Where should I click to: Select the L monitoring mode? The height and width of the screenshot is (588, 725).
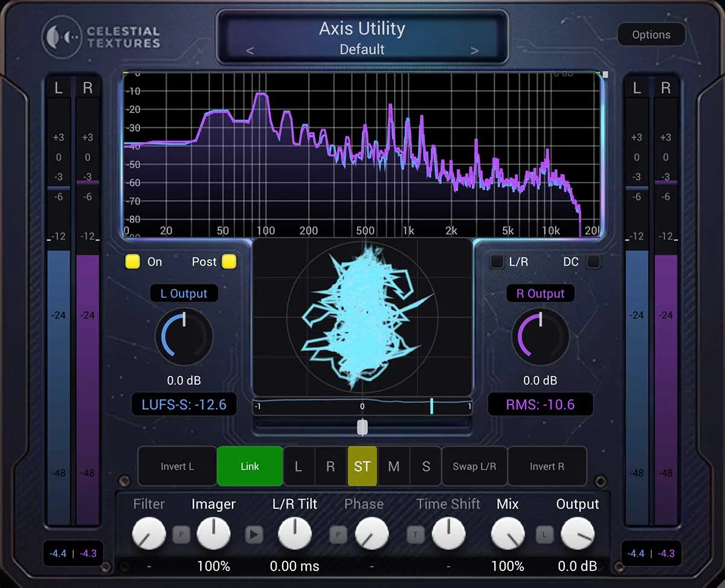(298, 466)
